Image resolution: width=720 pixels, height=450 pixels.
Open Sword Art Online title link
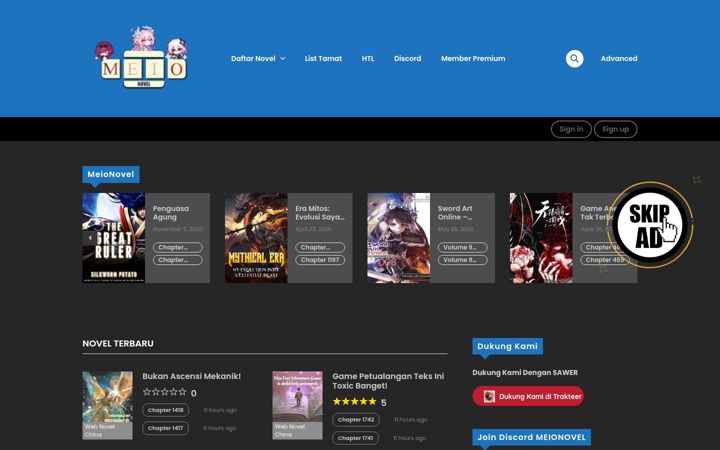[x=455, y=213]
